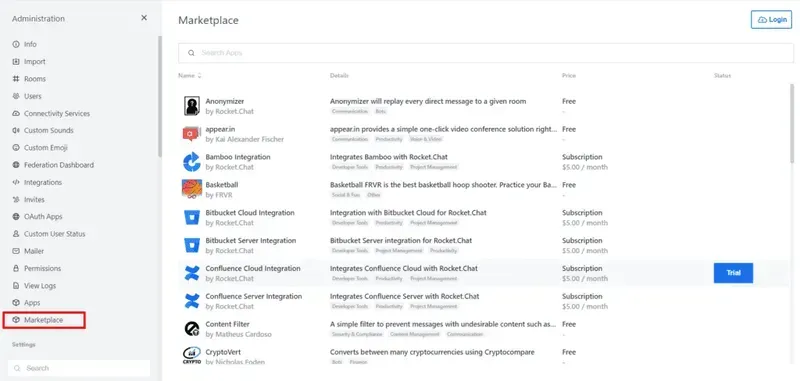This screenshot has width=800, height=381.
Task: Click the Trial button for Confluence Cloud
Action: [x=733, y=273]
